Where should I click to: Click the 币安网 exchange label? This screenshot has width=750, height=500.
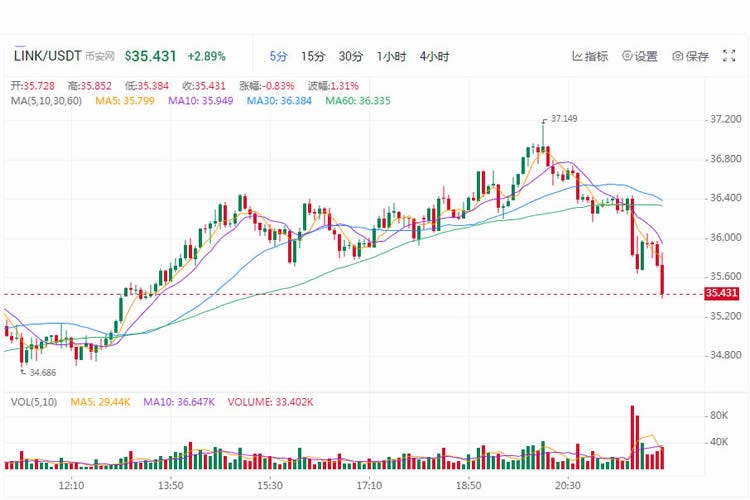(x=100, y=56)
